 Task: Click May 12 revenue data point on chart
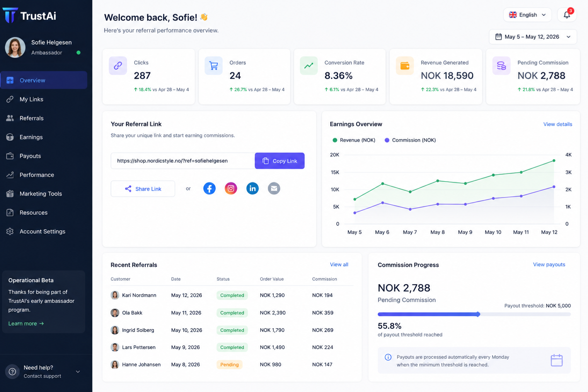554,160
